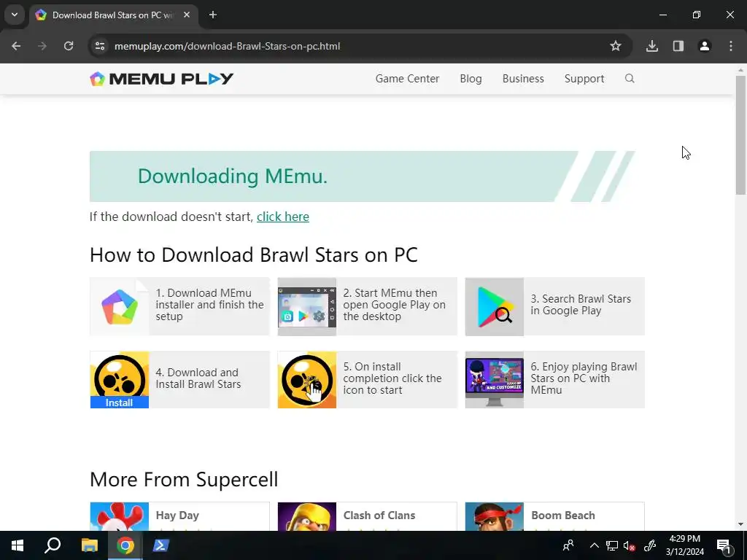
Task: Open the Hay Day game icon
Action: click(120, 517)
